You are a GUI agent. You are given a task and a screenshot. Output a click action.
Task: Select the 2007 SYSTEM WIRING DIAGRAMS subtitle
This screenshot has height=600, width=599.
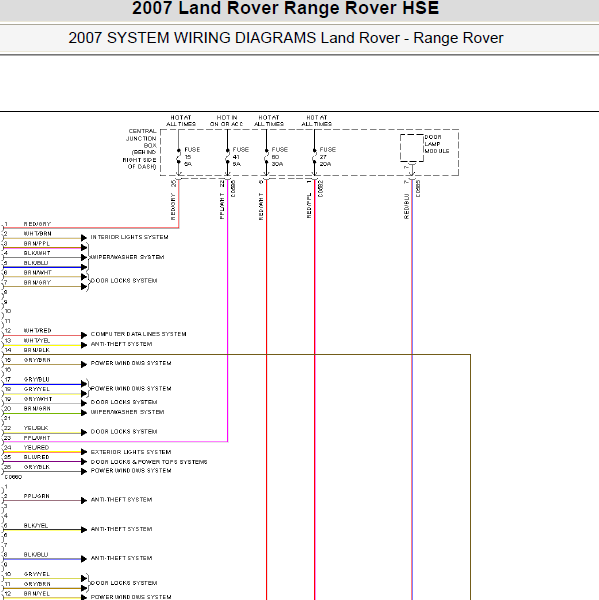click(x=286, y=38)
